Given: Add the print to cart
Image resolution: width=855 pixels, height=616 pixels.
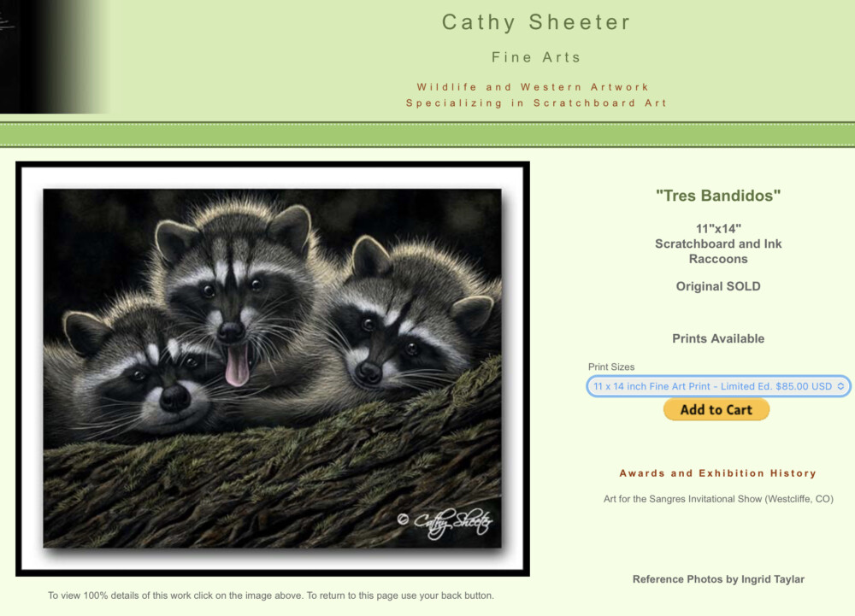Looking at the screenshot, I should [716, 409].
